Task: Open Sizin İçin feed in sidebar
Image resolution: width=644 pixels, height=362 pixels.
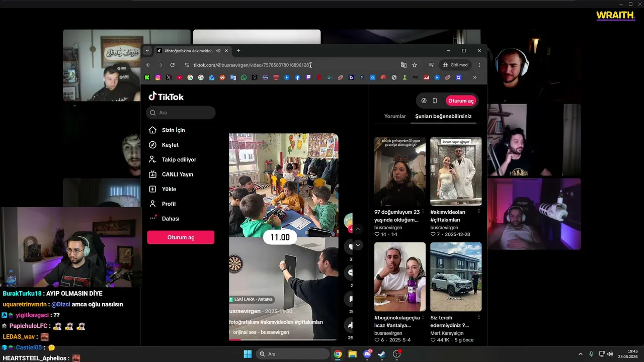Action: 173,130
